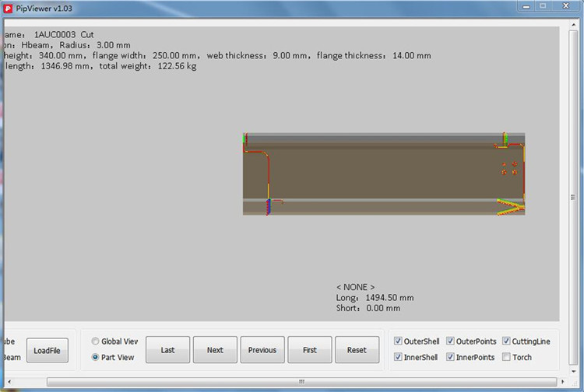
Task: Click the 'flange width: 250.00 mm' text
Action: click(x=145, y=56)
